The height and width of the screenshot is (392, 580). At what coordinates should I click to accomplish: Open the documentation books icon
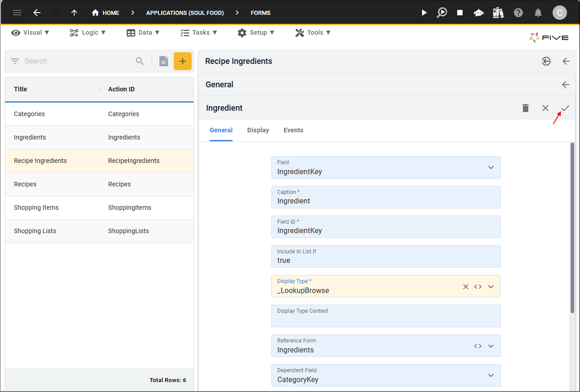498,13
